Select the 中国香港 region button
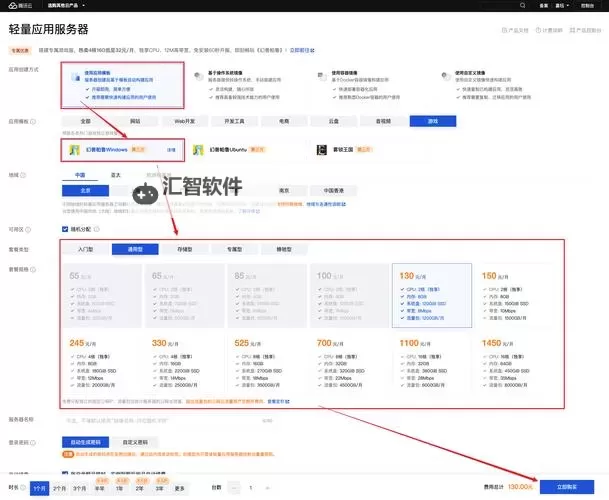The height and width of the screenshot is (500, 609). pos(334,190)
